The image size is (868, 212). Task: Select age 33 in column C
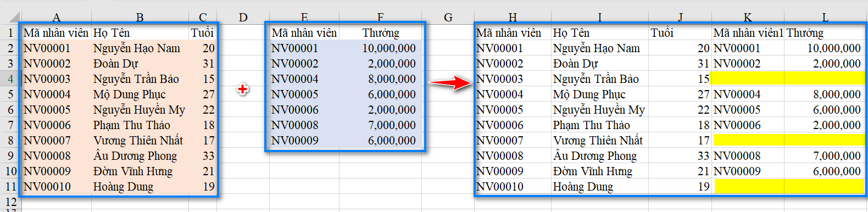(x=208, y=156)
